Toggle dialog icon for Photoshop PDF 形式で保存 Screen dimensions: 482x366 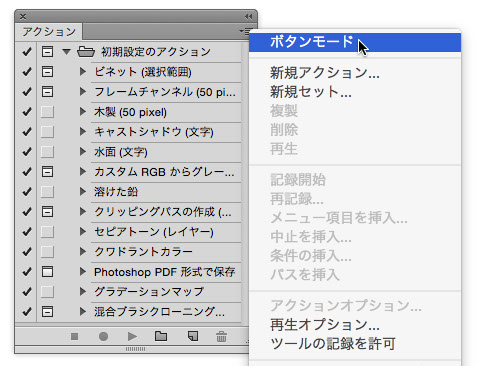[47, 272]
